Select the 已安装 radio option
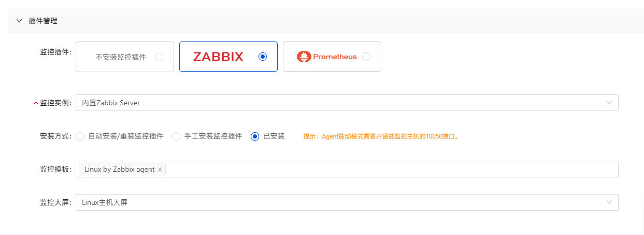This screenshot has height=235, width=644. tap(255, 136)
